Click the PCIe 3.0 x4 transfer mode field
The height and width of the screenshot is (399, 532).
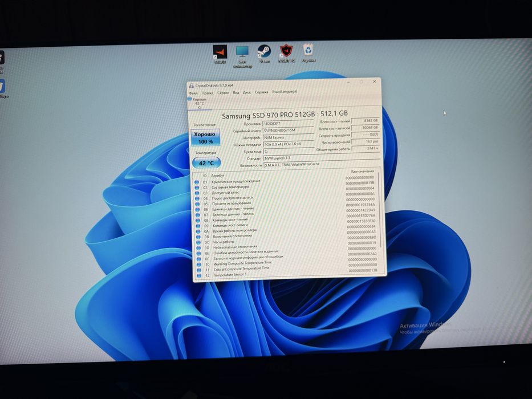[289, 145]
